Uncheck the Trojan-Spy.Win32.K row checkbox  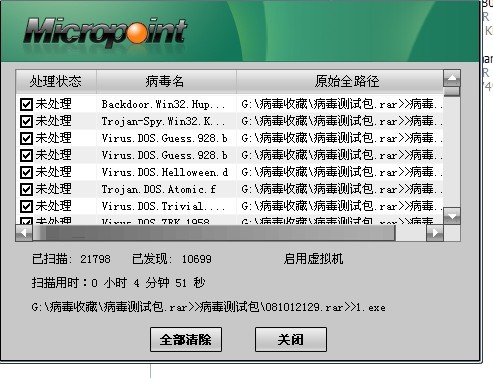tap(26, 121)
